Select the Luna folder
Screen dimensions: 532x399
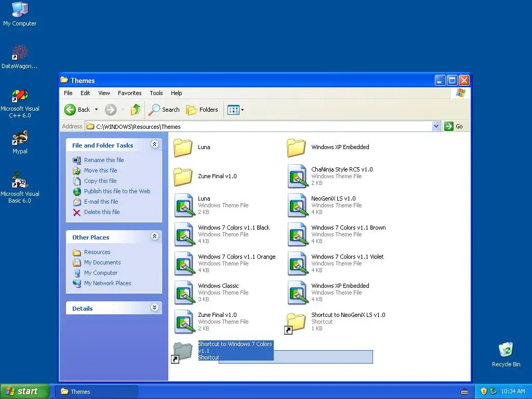click(x=192, y=148)
